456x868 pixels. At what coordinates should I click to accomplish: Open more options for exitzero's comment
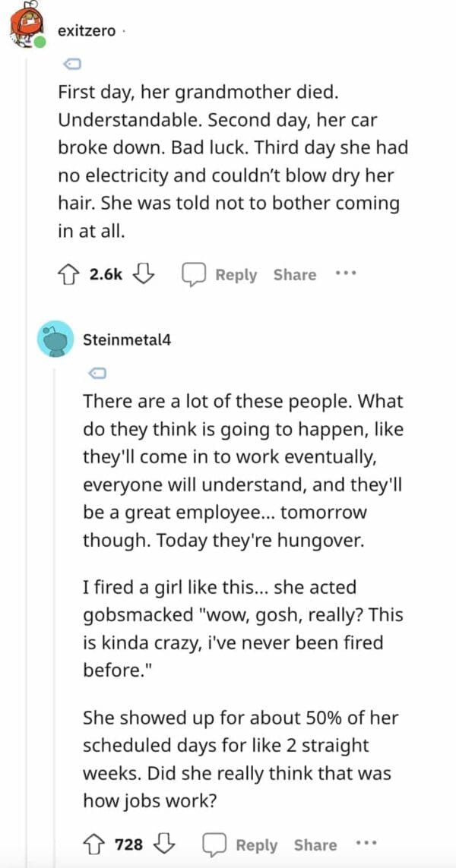(346, 274)
